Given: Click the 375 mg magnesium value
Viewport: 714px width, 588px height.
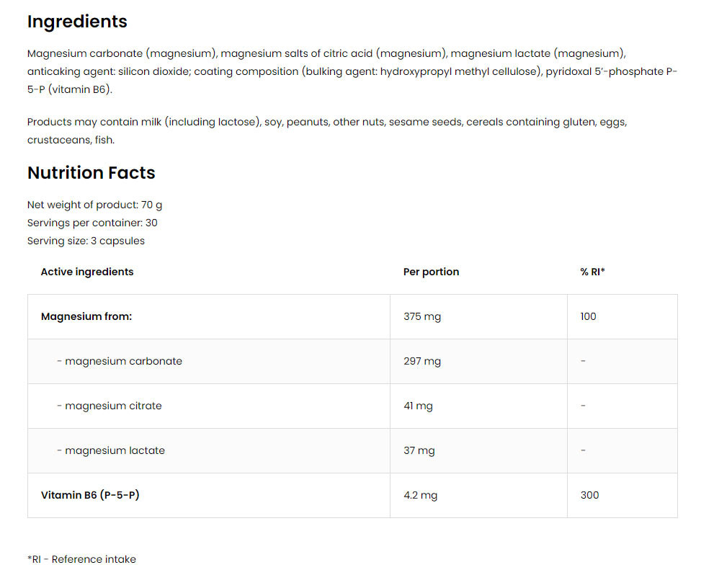Looking at the screenshot, I should pos(422,316).
